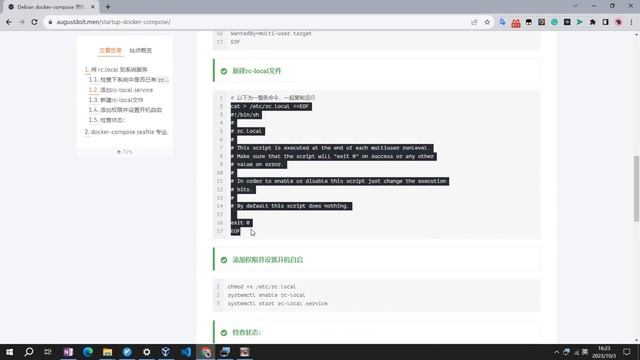Image resolution: width=640 pixels, height=360 pixels.
Task: Launch OneNote from the taskbar
Action: tap(68, 352)
